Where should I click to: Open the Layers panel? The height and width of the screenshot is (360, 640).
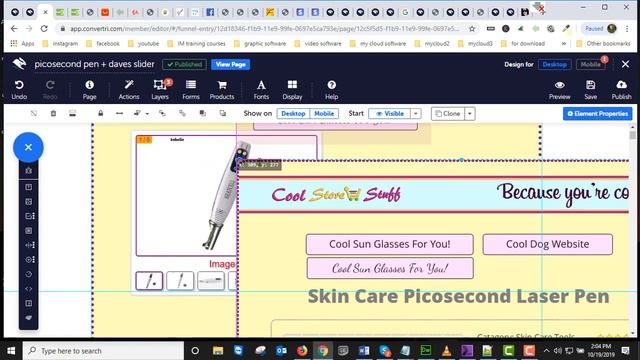point(159,85)
